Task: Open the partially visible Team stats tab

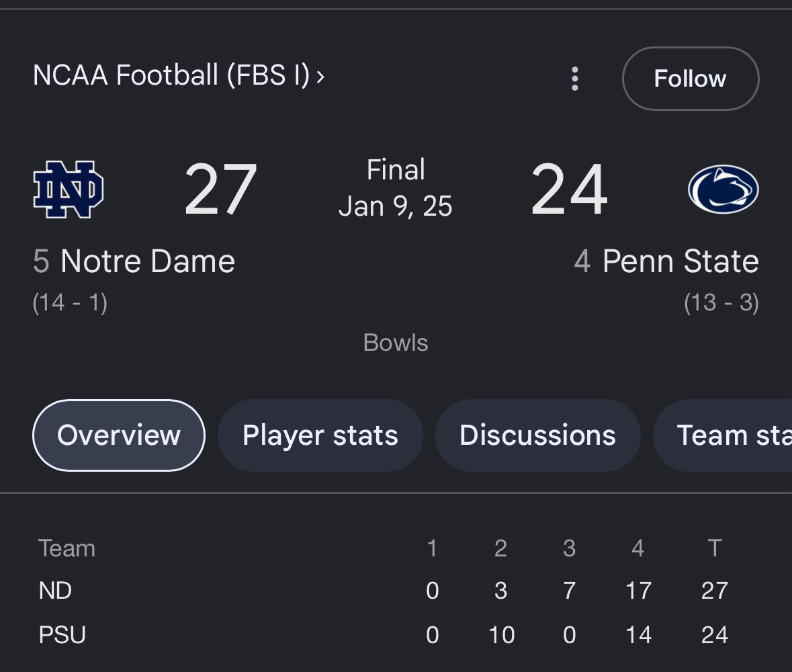Action: click(x=732, y=435)
